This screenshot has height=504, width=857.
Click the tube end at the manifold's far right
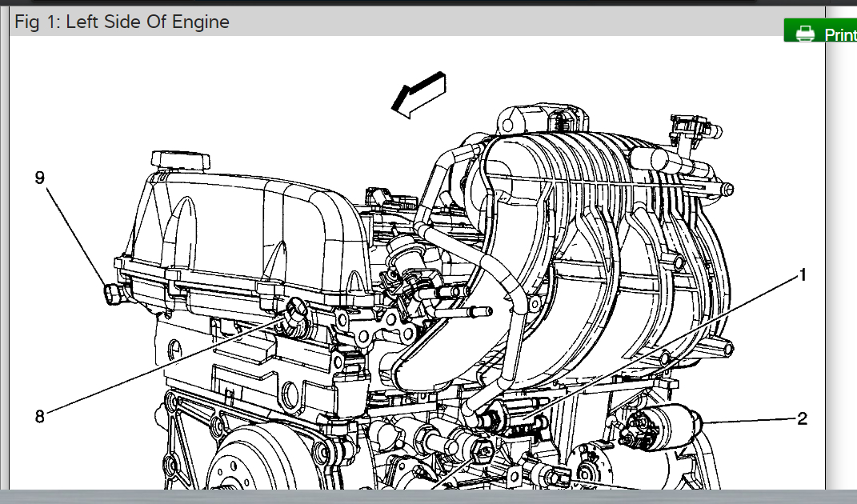click(x=727, y=190)
